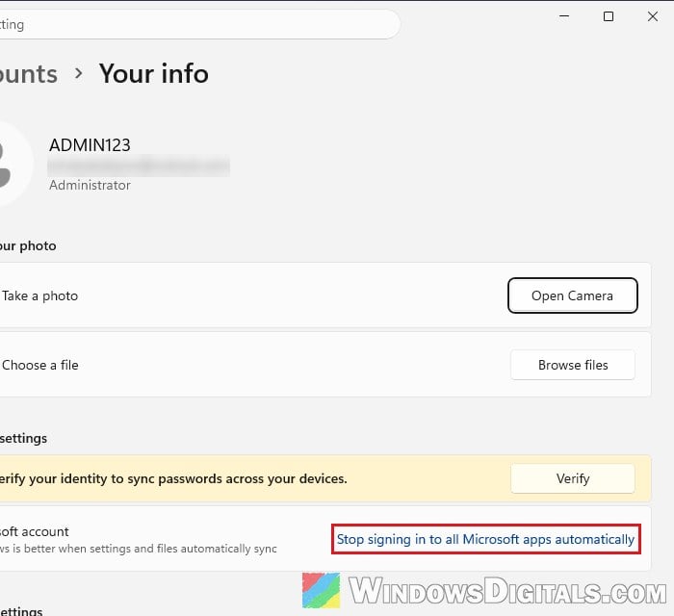Click the breadcrumb chevron separator
Viewport: 674px width, 616px height.
click(78, 73)
